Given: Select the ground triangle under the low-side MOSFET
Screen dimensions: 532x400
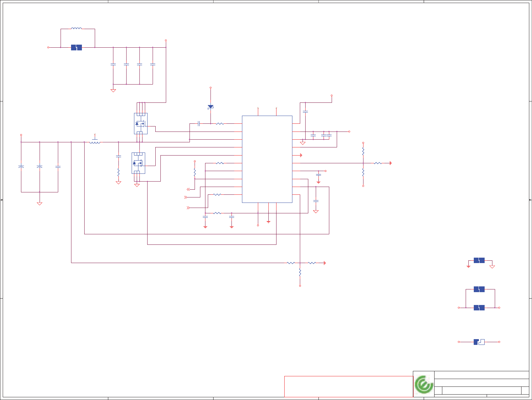Looking at the screenshot, I should click(x=137, y=185).
